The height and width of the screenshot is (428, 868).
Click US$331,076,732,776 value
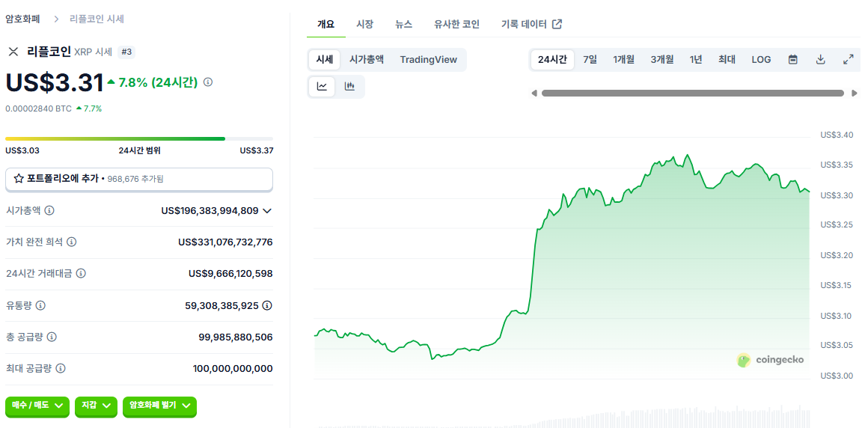(x=225, y=242)
